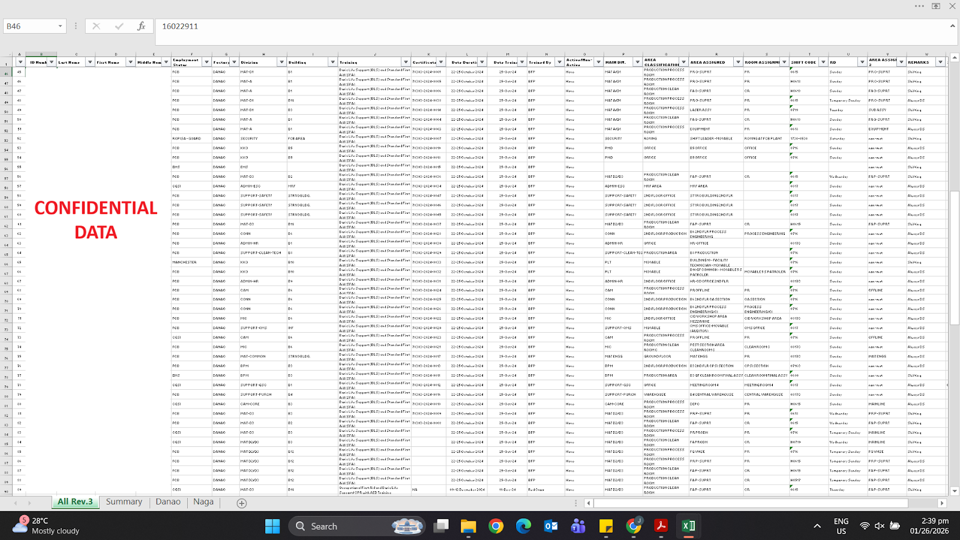Open Adobe Acrobat from taskbar

tap(661, 526)
